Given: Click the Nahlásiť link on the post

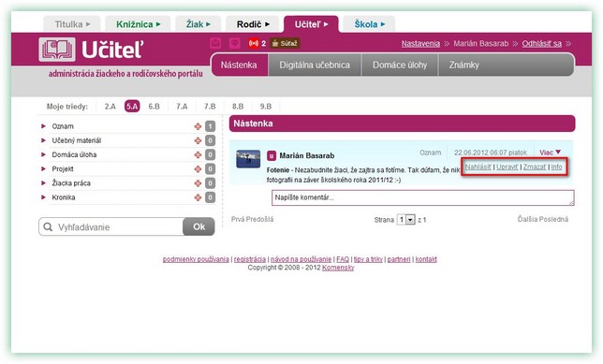Looking at the screenshot, I should click(x=478, y=167).
